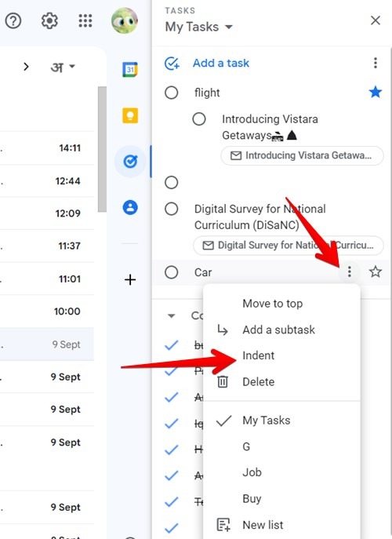
Task: Open the email received at 14:11
Action: (x=47, y=147)
